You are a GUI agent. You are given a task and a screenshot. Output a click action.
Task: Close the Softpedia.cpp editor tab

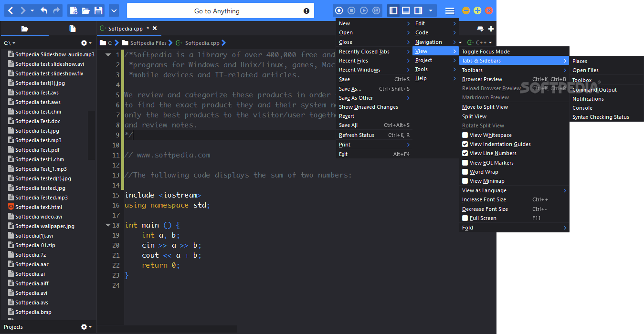[x=155, y=29]
